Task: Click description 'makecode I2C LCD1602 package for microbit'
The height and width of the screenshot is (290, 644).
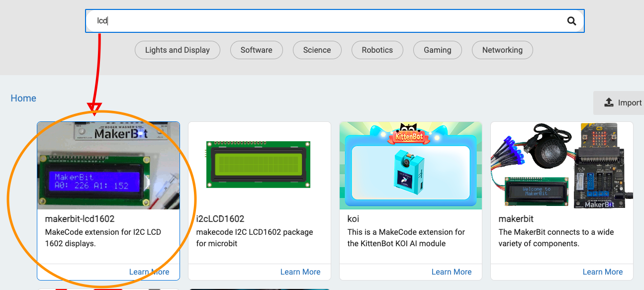Action: (255, 238)
